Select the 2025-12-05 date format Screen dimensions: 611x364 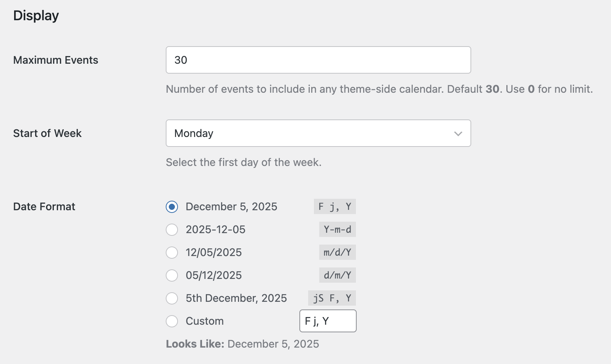coord(172,229)
